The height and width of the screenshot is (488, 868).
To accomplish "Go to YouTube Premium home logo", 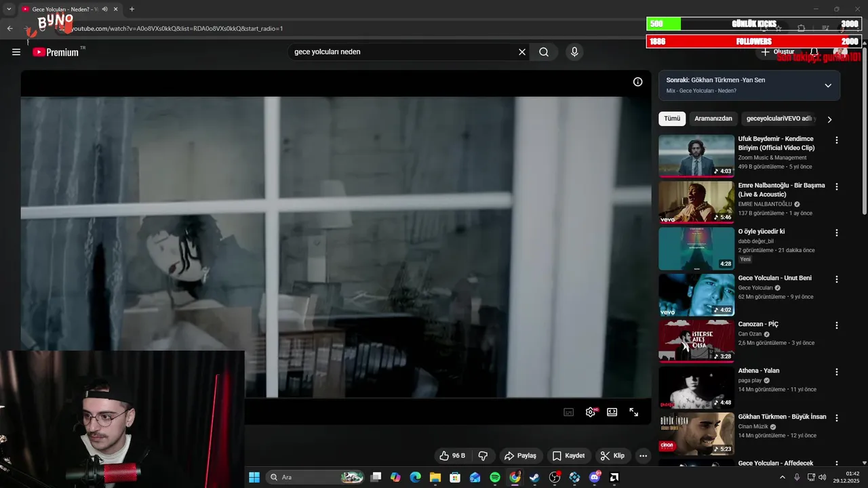I will 56,52.
